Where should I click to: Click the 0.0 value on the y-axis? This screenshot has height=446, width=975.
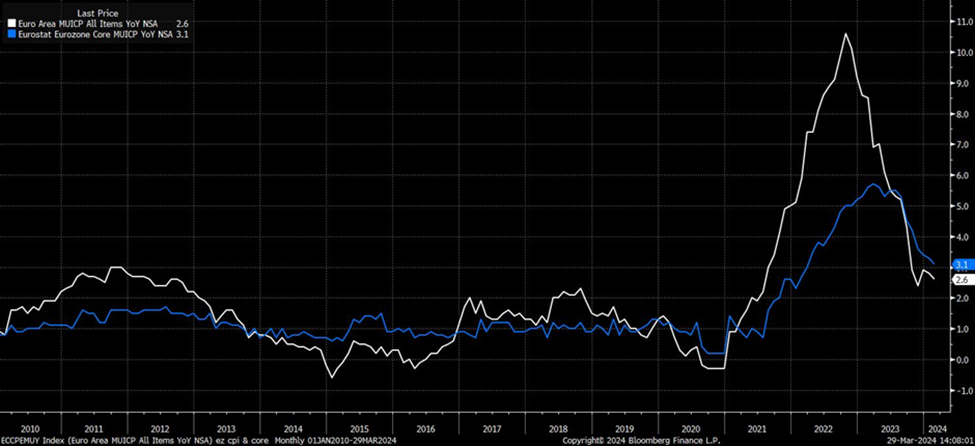point(962,359)
